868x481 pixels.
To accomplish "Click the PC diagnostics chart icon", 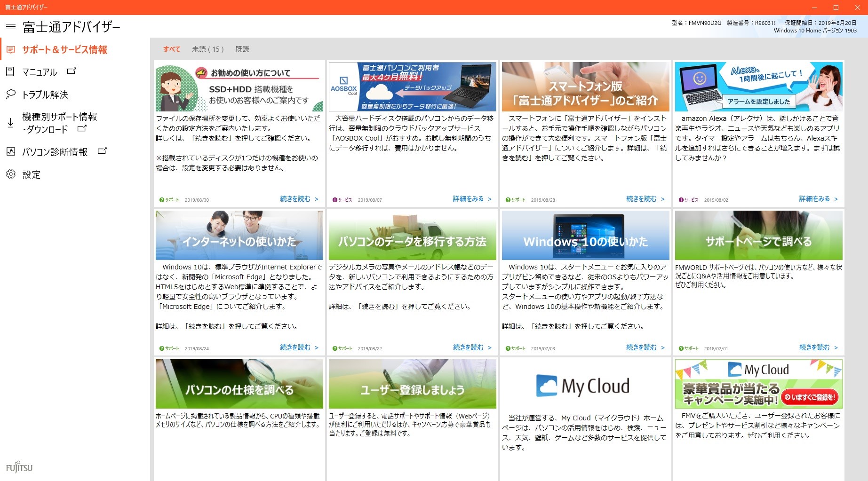I will click(x=10, y=151).
